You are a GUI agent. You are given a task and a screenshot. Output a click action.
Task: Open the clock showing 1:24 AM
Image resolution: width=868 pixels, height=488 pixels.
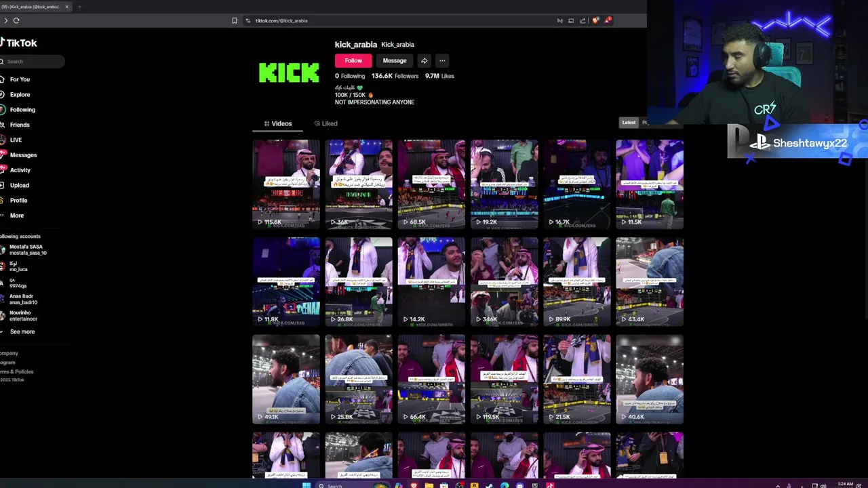coord(845,485)
